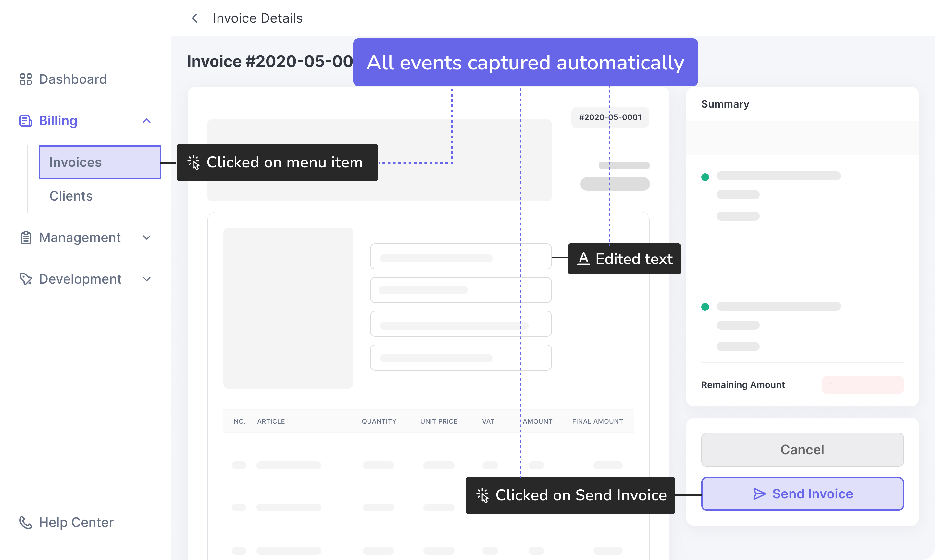Click the red Remaining Amount value badge
935x560 pixels.
(x=863, y=385)
